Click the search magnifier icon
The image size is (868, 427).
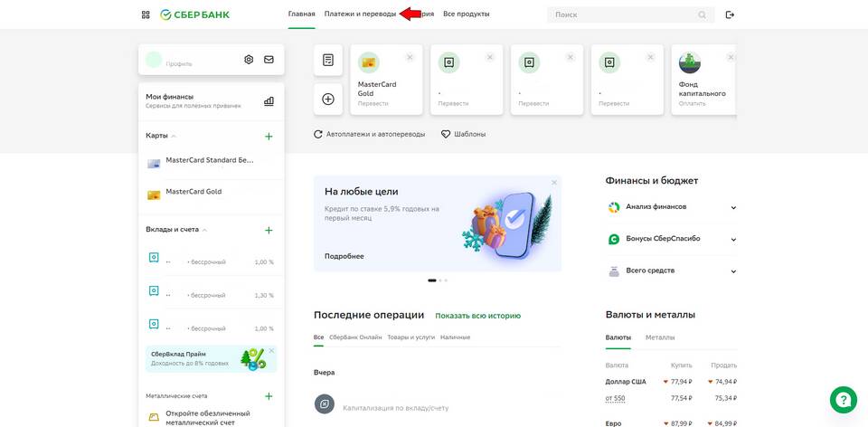click(703, 15)
